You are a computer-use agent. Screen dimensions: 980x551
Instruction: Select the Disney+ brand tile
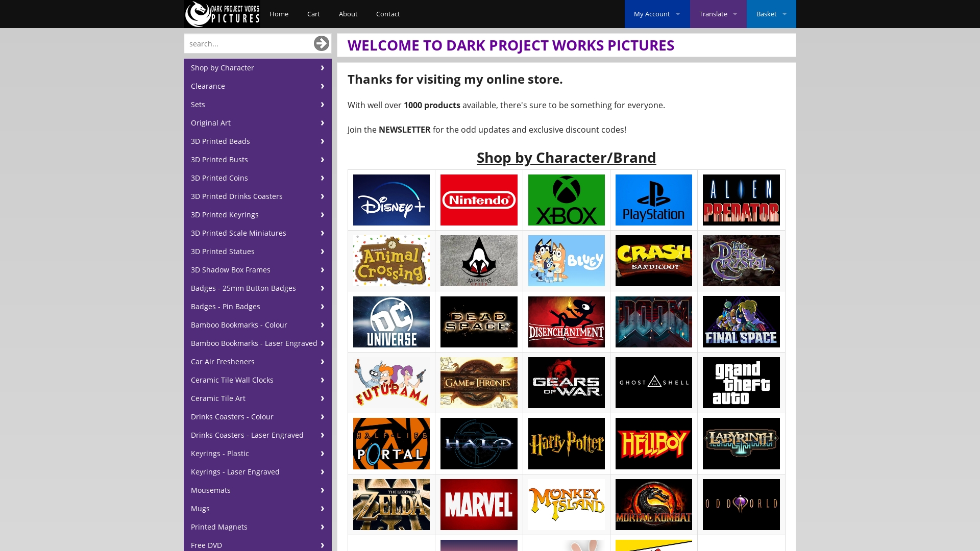(391, 200)
